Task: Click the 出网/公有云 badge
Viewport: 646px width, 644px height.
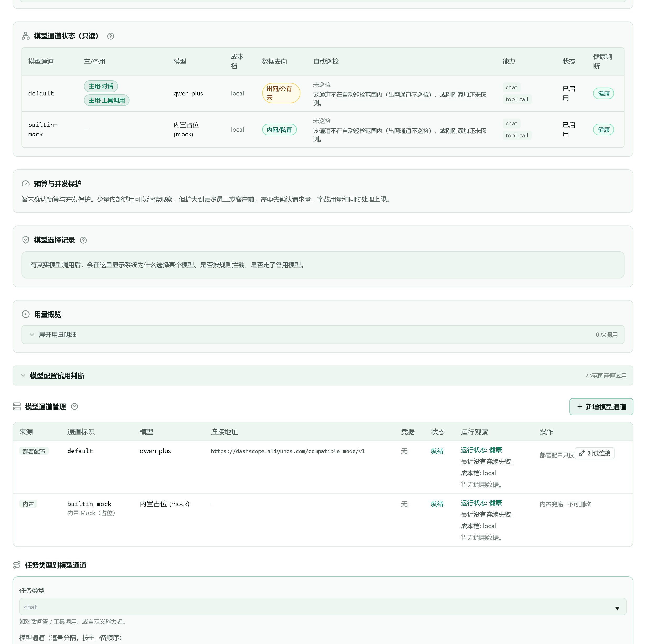Action: 281,93
